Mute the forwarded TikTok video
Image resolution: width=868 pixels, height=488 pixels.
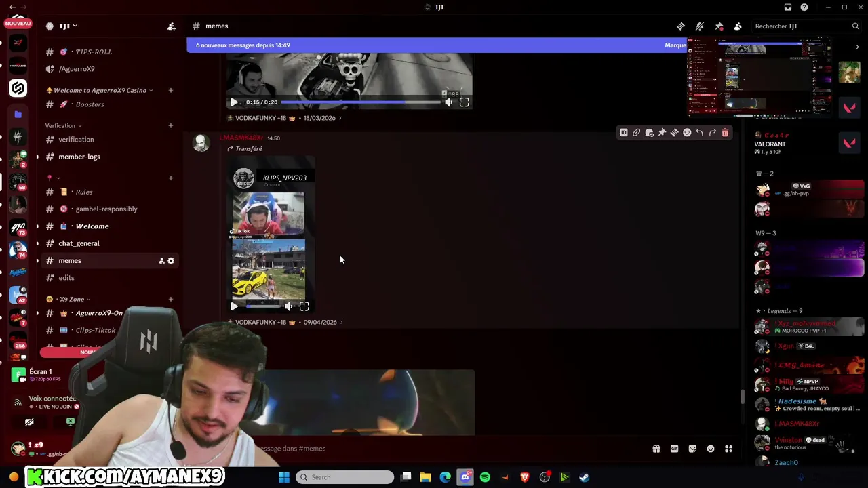tap(289, 306)
